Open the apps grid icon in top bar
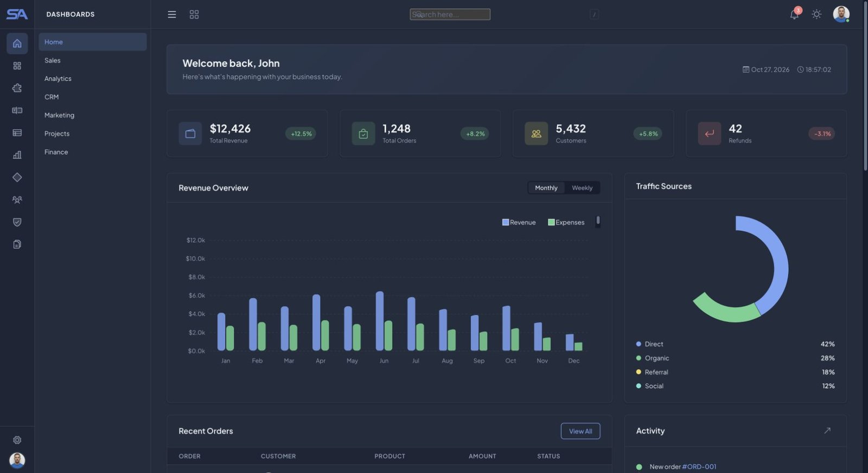 pos(194,15)
